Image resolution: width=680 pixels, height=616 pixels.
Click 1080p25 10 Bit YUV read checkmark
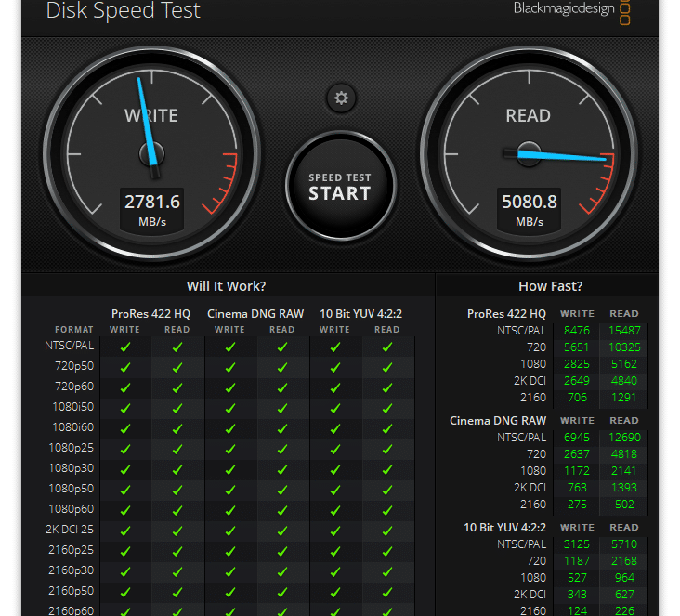click(387, 450)
